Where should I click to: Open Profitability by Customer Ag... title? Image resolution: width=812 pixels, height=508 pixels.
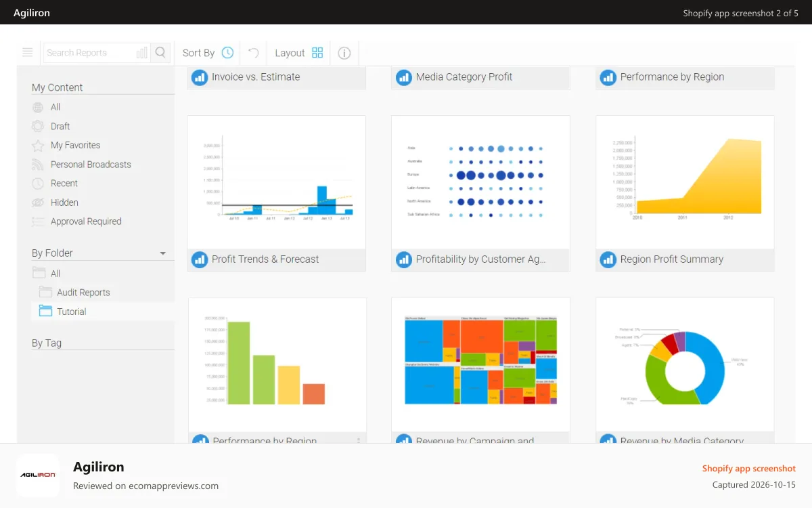480,259
